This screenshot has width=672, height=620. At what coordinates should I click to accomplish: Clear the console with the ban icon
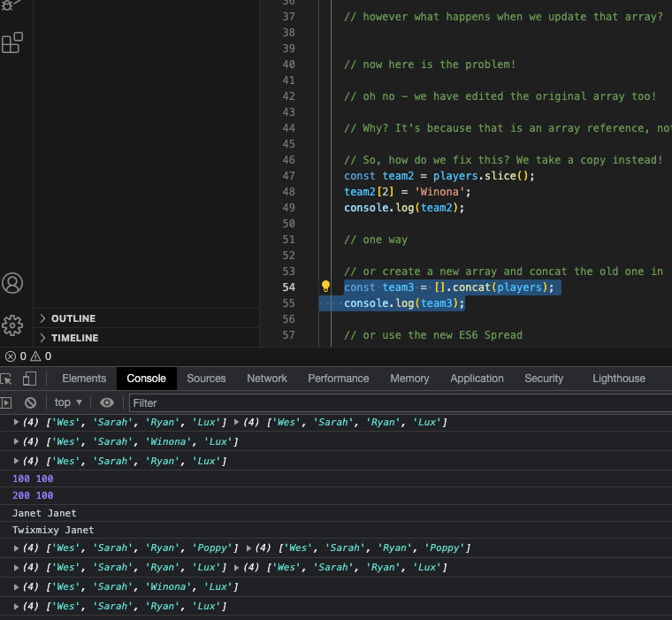tap(29, 402)
